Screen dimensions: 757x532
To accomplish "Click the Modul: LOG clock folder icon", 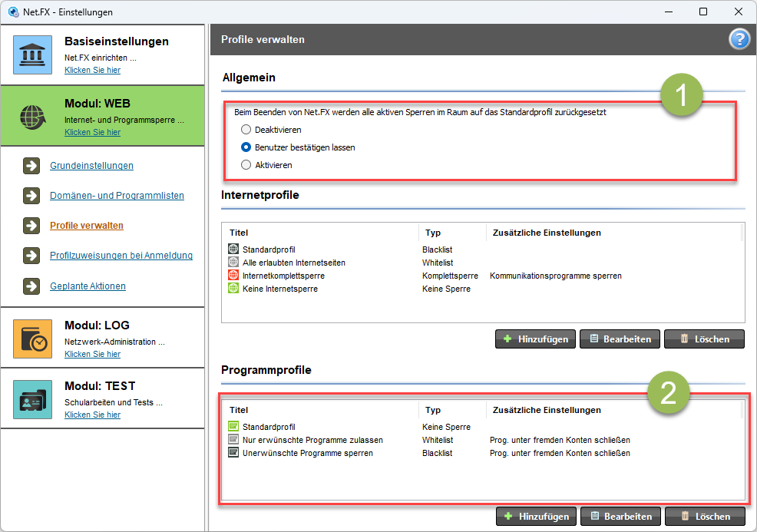I will click(32, 339).
